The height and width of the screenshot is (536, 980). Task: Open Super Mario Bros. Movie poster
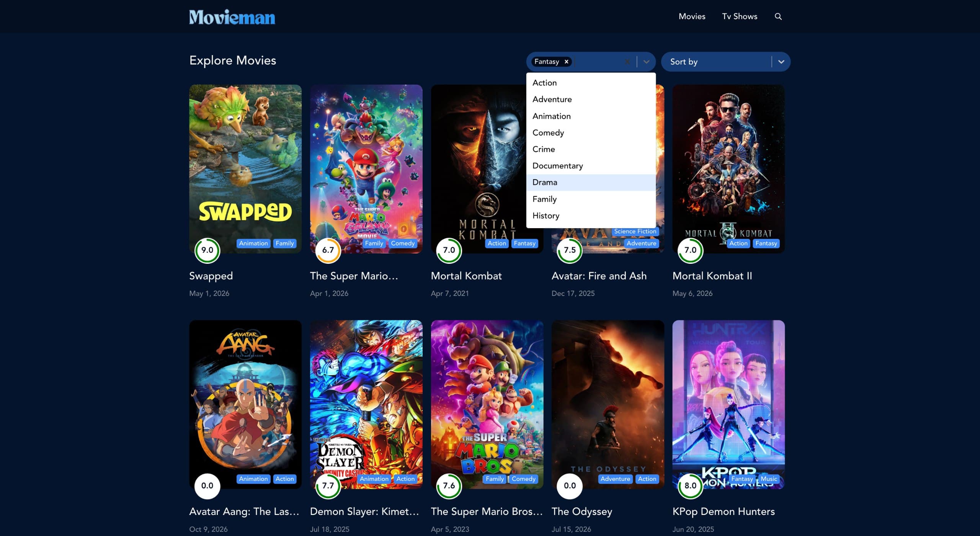pos(487,404)
